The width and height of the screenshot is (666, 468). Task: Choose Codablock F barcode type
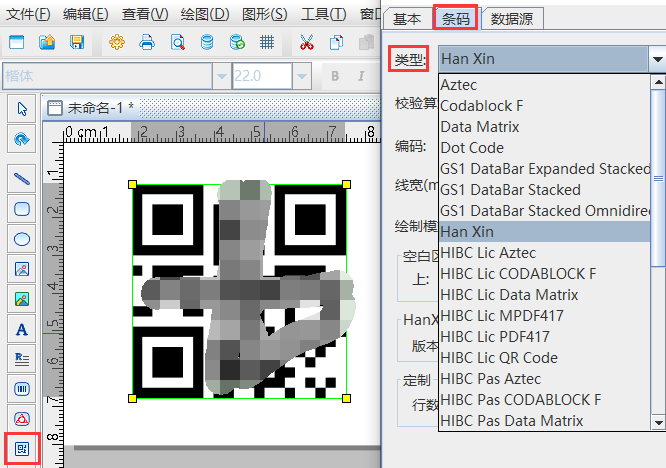[545, 106]
